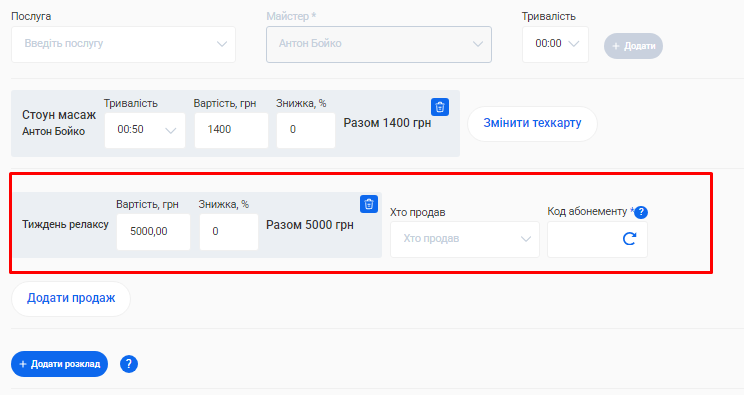Image resolution: width=744 pixels, height=395 pixels.
Task: Click the Разом 5000 грн total text
Action: point(309,225)
